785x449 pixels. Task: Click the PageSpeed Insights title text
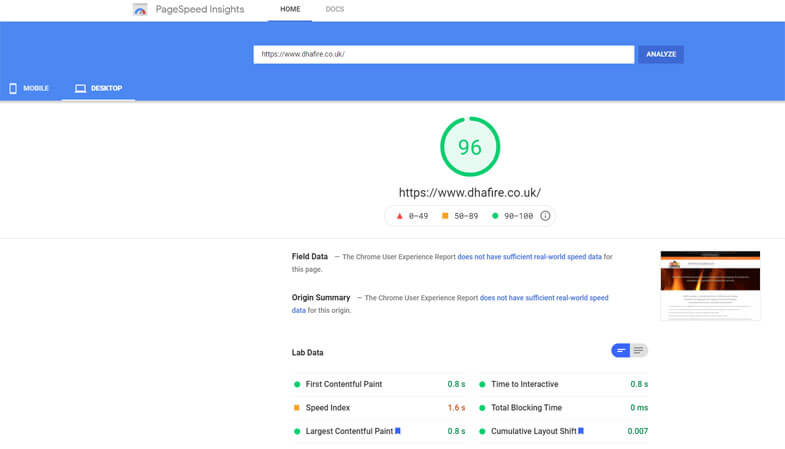200,9
